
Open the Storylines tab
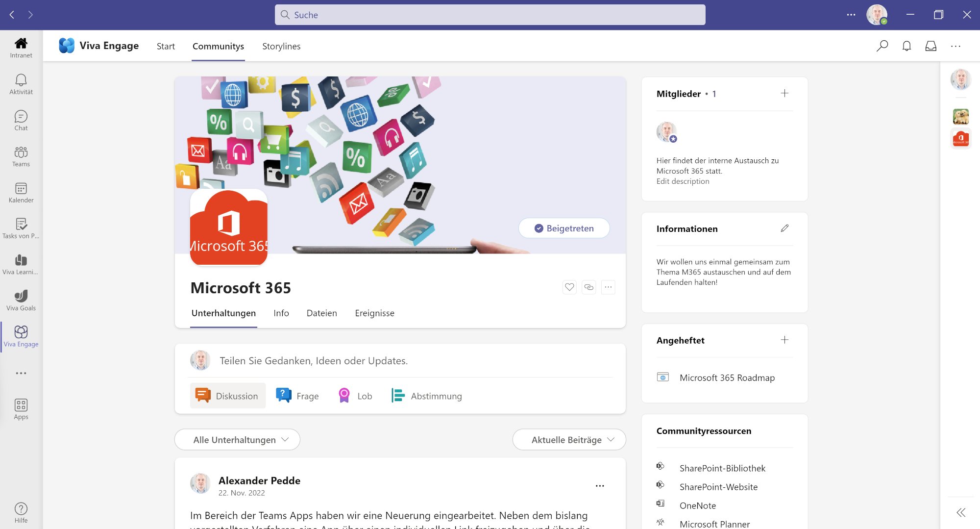(281, 46)
